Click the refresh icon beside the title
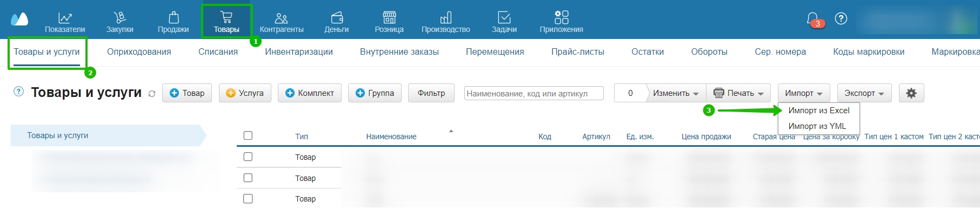The height and width of the screenshot is (208, 980). [x=152, y=94]
